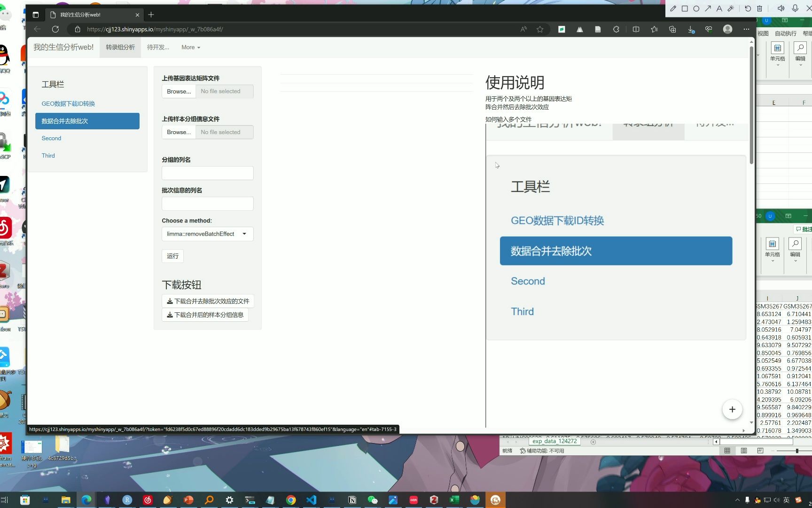Click the round plus button at the lower right

tap(732, 409)
